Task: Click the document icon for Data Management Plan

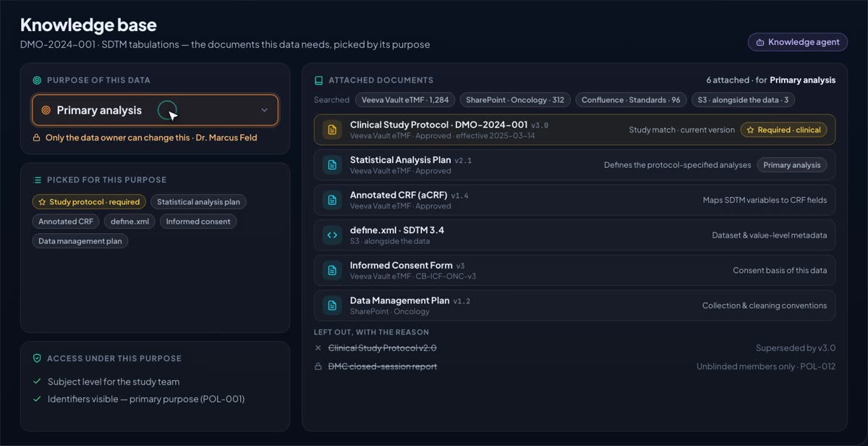Action: click(x=332, y=306)
